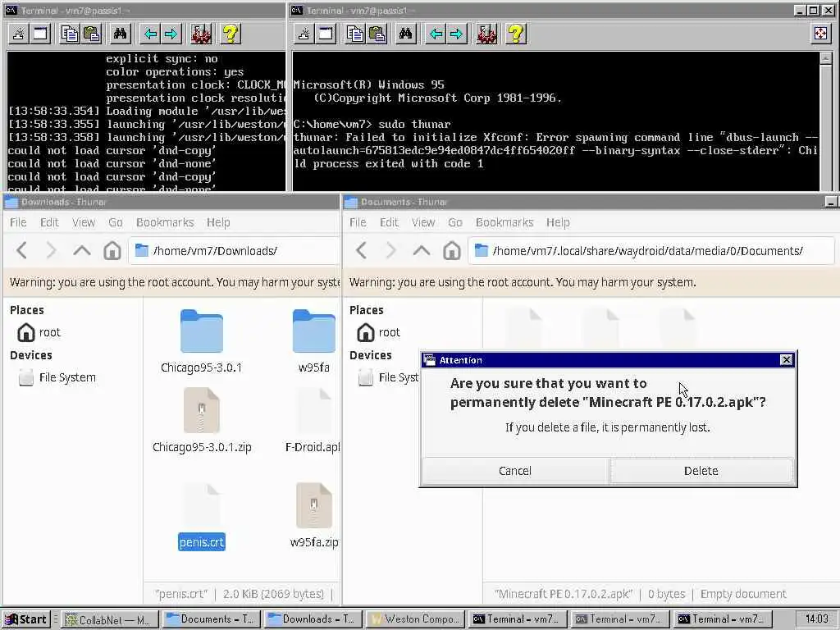Screen dimensions: 840x630
Task: Click the Start button
Action: [26, 620]
